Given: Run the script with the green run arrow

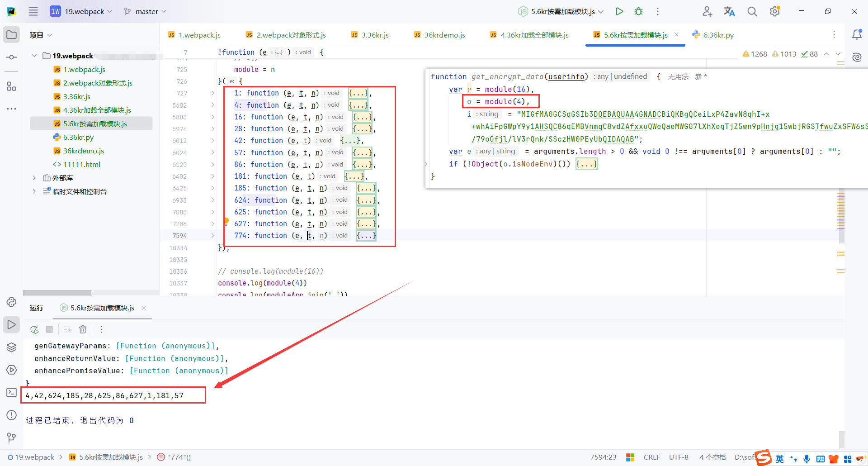Looking at the screenshot, I should (619, 11).
